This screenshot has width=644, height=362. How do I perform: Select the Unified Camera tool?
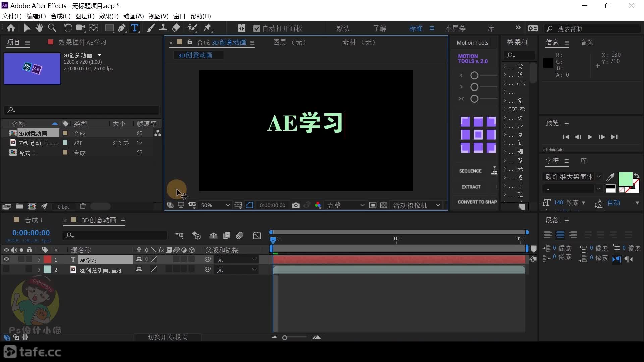[80, 28]
